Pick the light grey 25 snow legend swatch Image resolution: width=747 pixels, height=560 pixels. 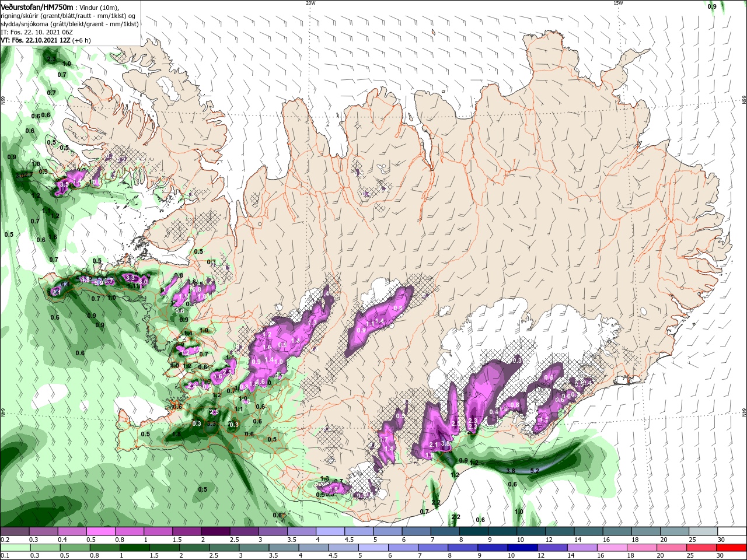click(x=703, y=531)
